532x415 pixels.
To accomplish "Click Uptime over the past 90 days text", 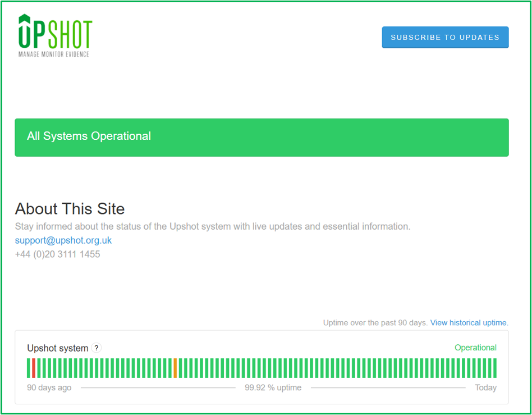I will [x=375, y=323].
